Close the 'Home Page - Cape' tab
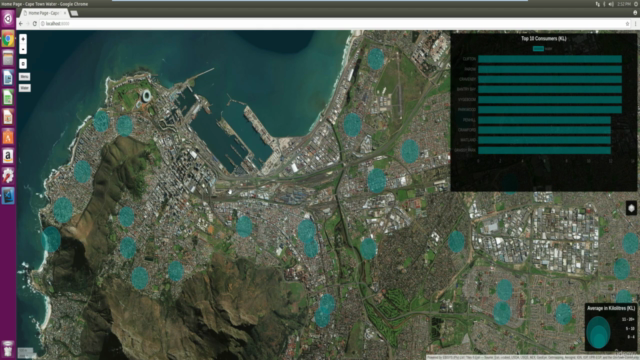Screen dimensions: 640x360 [65, 13]
